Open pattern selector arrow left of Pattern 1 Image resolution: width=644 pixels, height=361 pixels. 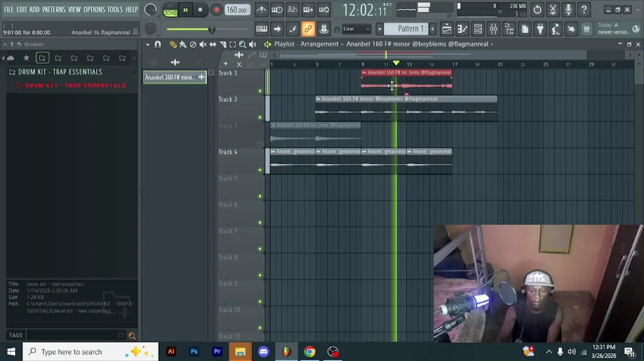[x=380, y=29]
